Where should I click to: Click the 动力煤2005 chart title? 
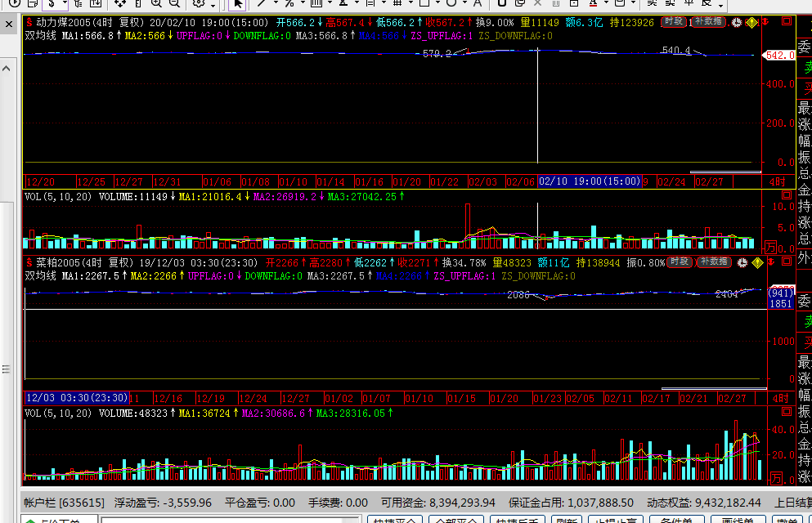pyautogui.click(x=61, y=23)
